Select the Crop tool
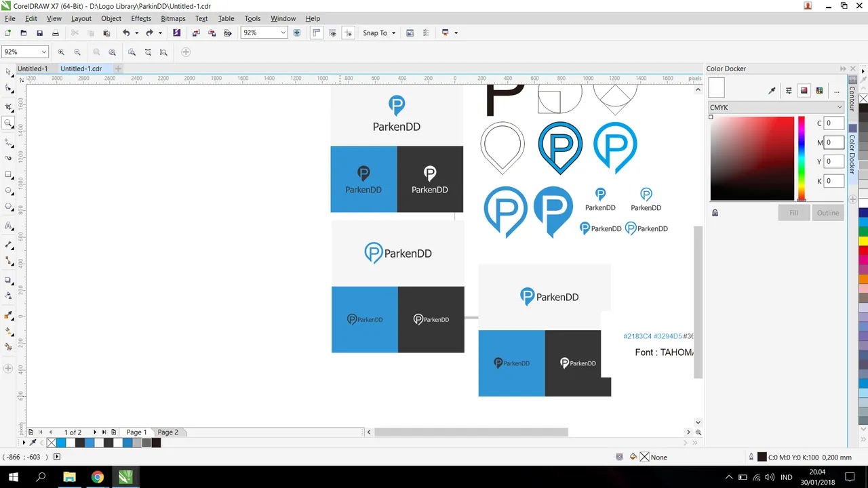Screen dimensions: 868x488 click(x=8, y=107)
